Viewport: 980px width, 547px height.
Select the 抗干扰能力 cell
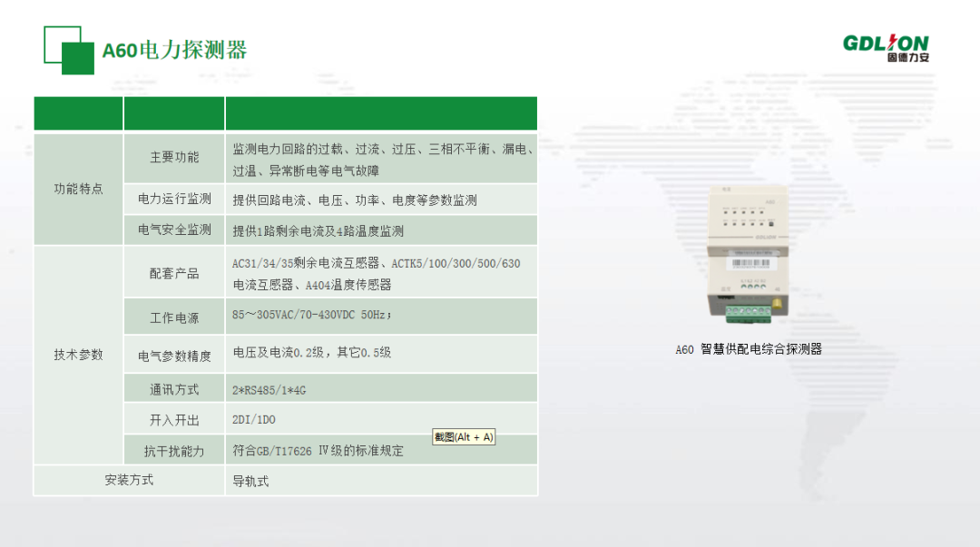click(174, 451)
